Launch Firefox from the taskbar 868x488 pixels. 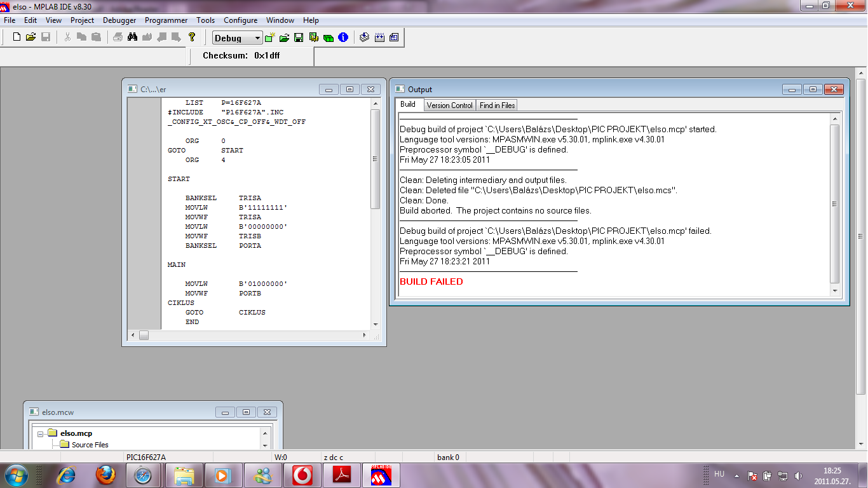[x=105, y=475]
